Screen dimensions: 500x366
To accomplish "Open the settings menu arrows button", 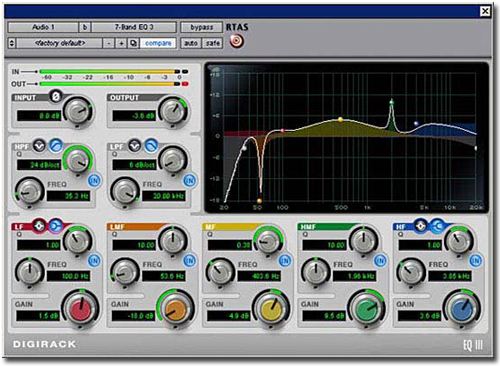I will click(x=12, y=43).
